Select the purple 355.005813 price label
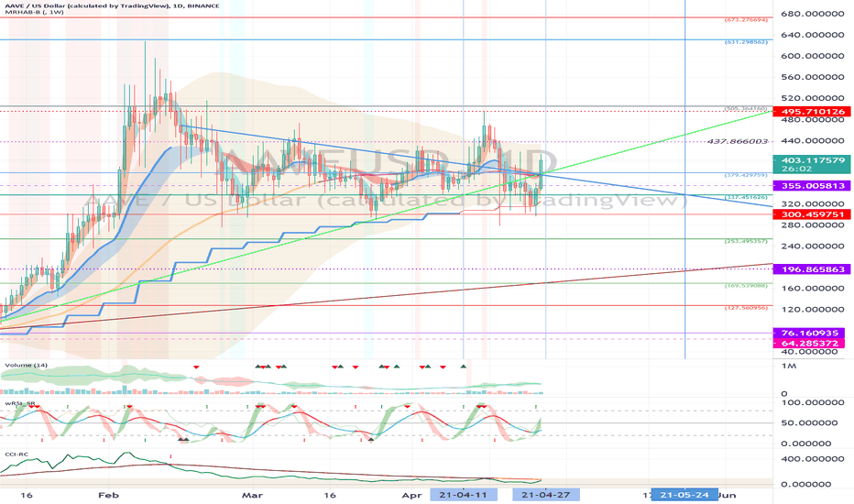 [811, 186]
